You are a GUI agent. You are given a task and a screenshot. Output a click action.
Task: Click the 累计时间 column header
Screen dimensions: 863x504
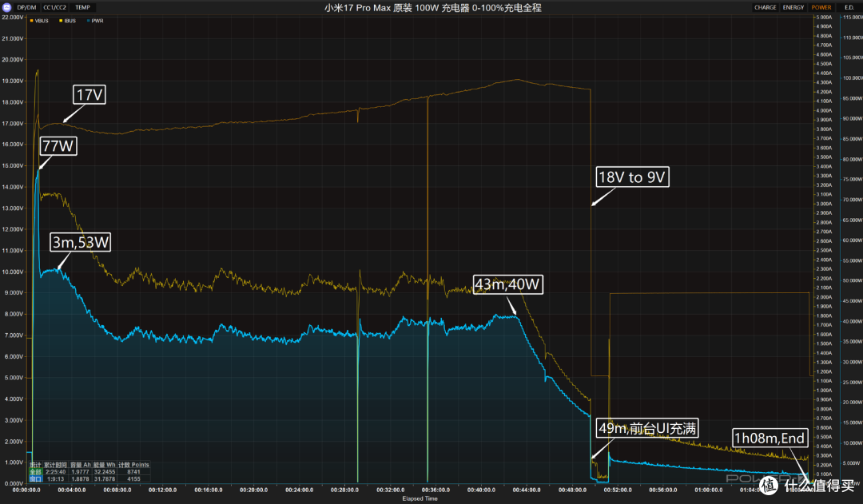[x=56, y=465]
